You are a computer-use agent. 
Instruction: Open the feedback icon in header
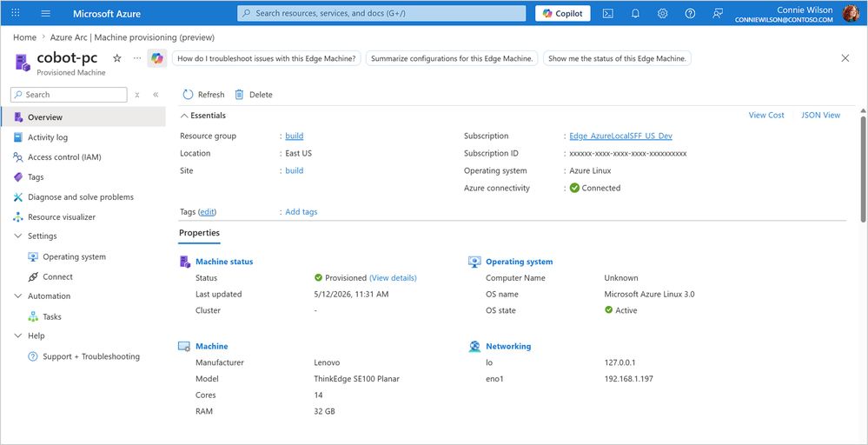[x=718, y=13]
